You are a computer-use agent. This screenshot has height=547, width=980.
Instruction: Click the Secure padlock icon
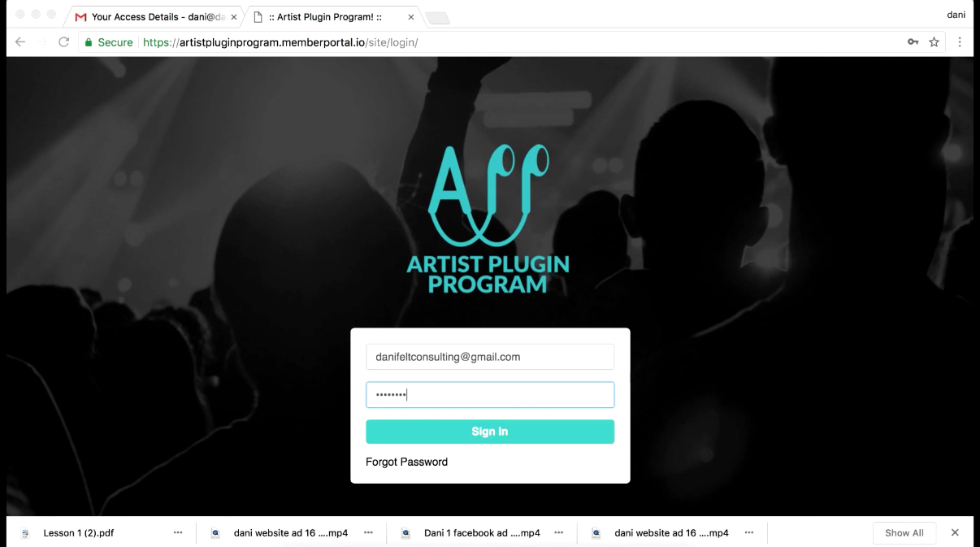click(89, 42)
